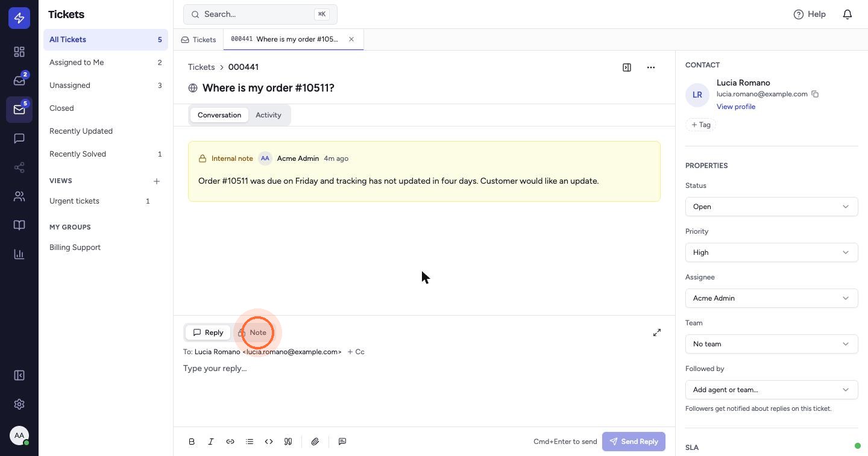Add a tag to the contact
Image resolution: width=868 pixels, height=456 pixels.
click(700, 125)
